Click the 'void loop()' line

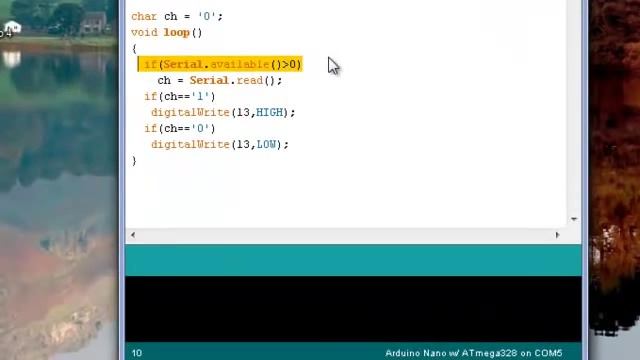point(167,32)
